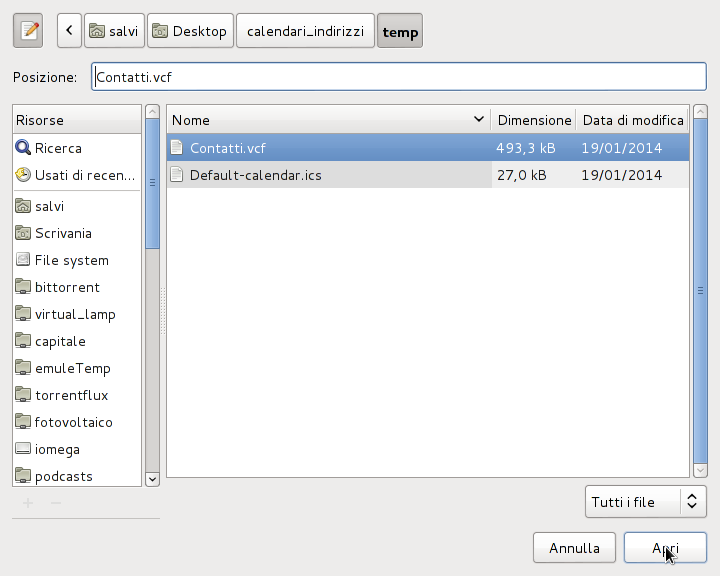720x576 pixels.
Task: Open fotovoltaico bookmark folder
Action: tap(77, 422)
